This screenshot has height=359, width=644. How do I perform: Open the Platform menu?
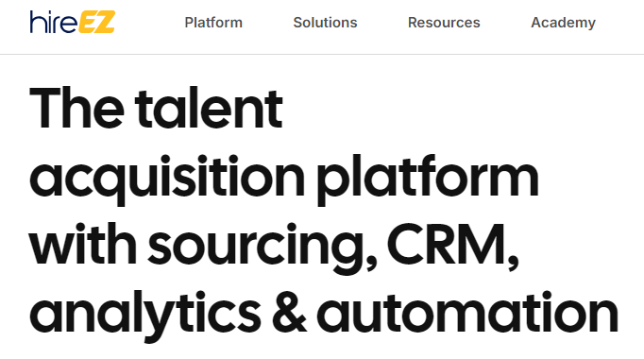pos(213,23)
